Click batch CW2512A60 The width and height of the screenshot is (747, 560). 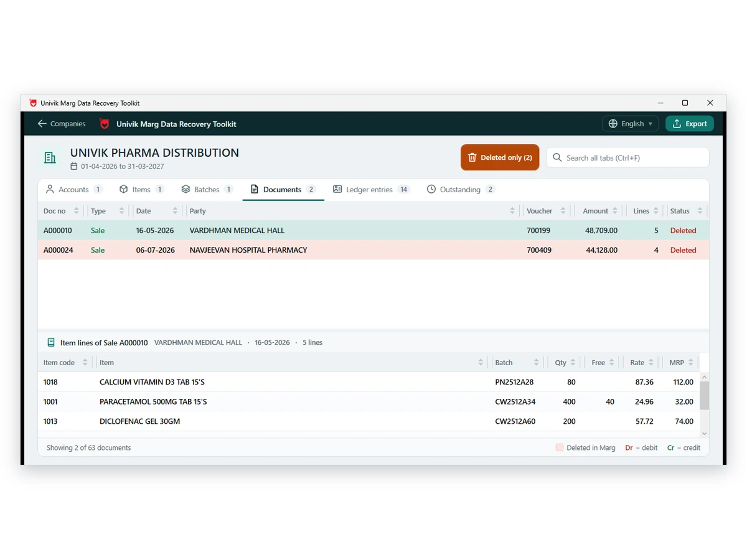[515, 421]
